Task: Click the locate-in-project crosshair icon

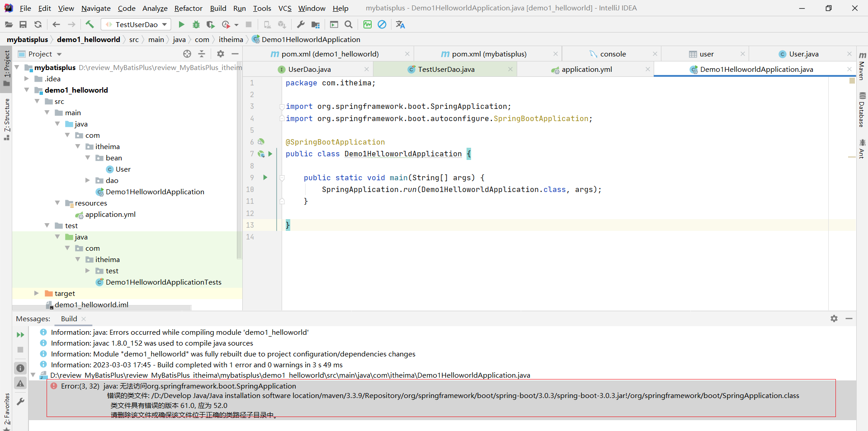Action: (187, 54)
